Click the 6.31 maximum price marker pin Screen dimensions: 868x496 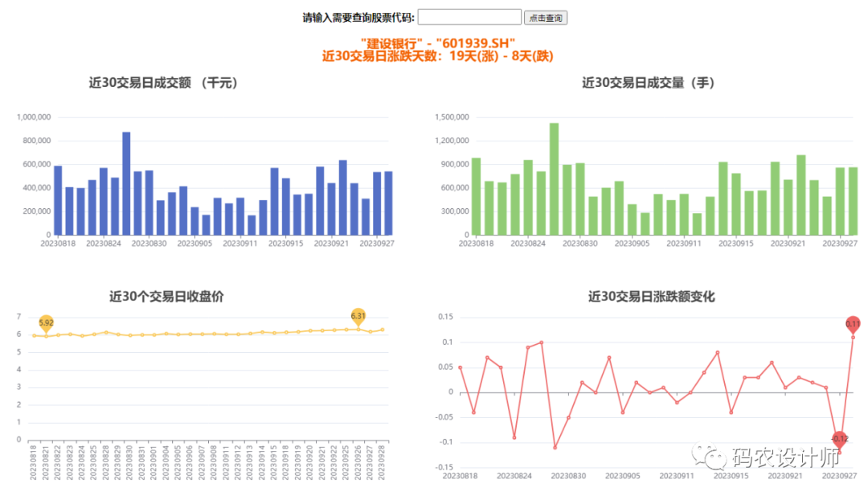coord(358,316)
